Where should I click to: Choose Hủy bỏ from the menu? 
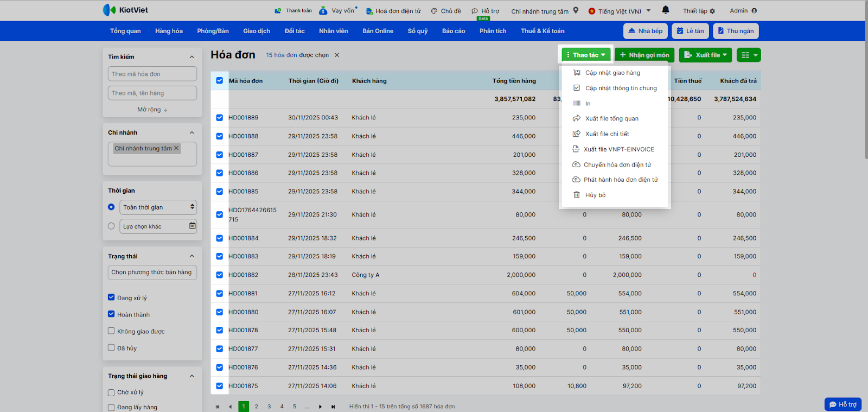[595, 195]
